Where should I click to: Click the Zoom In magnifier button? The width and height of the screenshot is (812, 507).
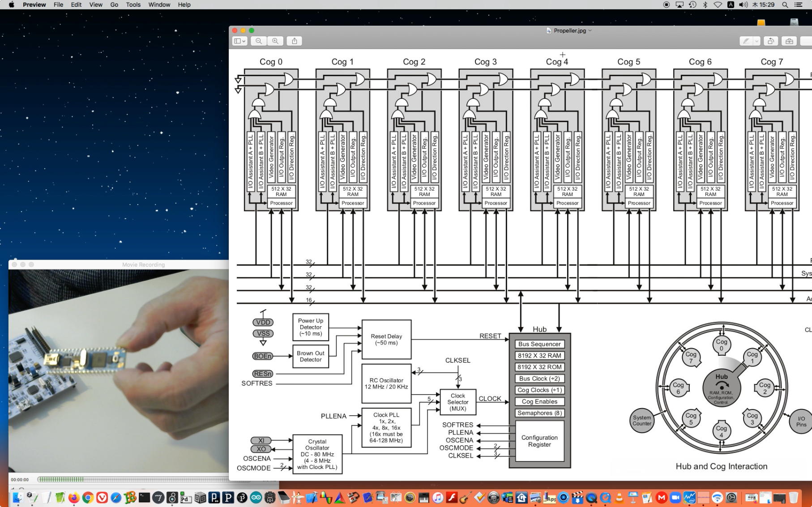pos(275,41)
